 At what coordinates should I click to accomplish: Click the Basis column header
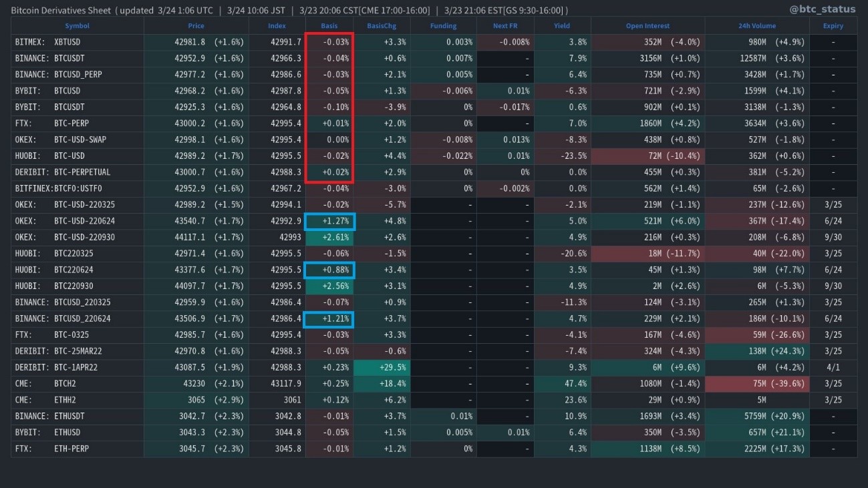pos(329,26)
